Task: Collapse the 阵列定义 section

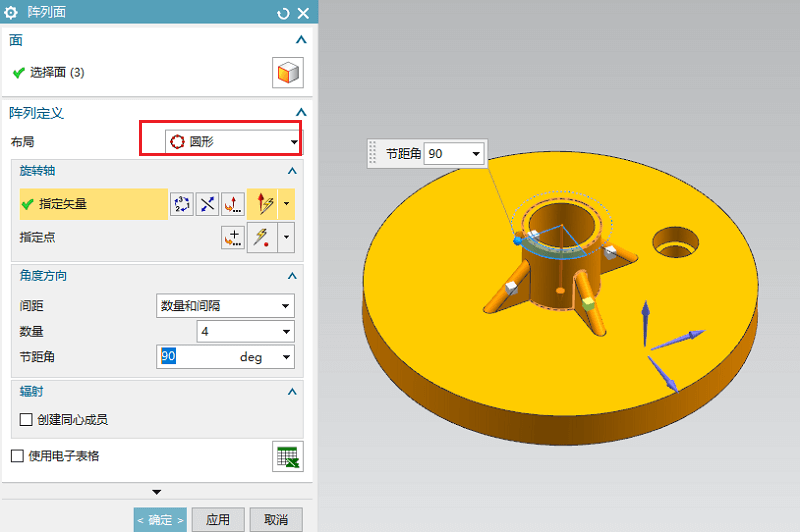Action: (301, 112)
